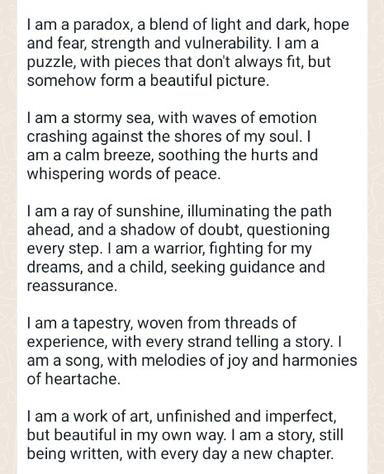Select the single word line "reassurance."
Image resolution: width=384 pixels, height=474 pixels.
(x=72, y=286)
